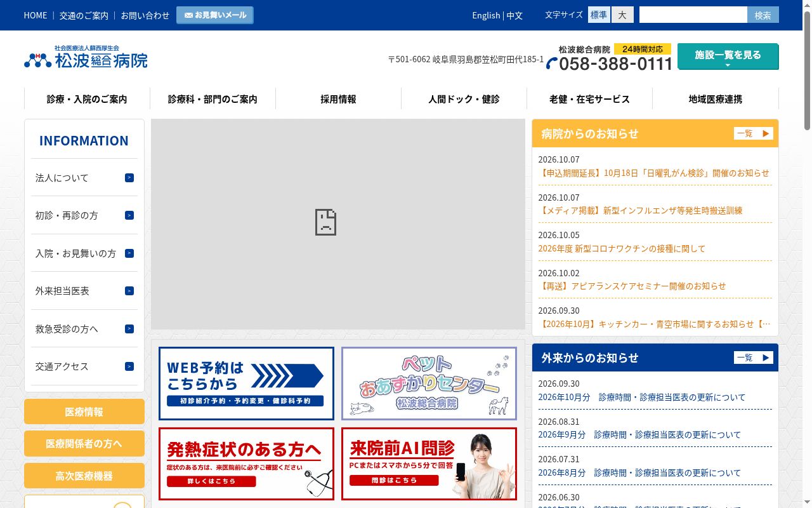This screenshot has height=508, width=812.
Task: Expand the 施設一覧を見る dropdown
Action: (728, 57)
